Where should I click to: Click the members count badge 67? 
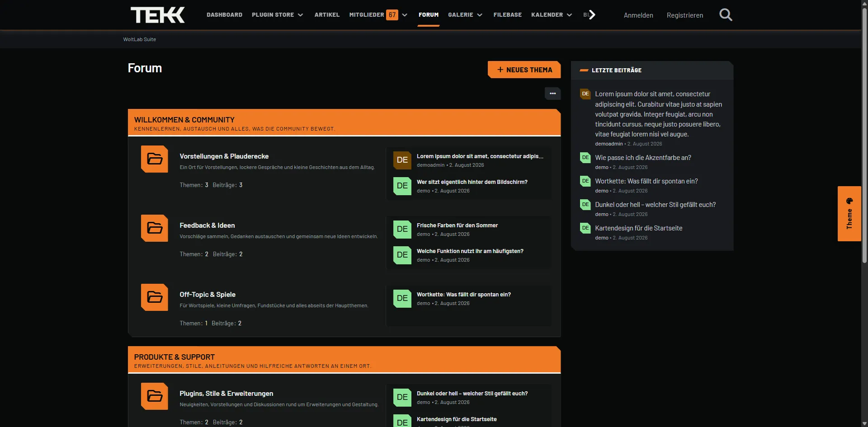coord(392,15)
